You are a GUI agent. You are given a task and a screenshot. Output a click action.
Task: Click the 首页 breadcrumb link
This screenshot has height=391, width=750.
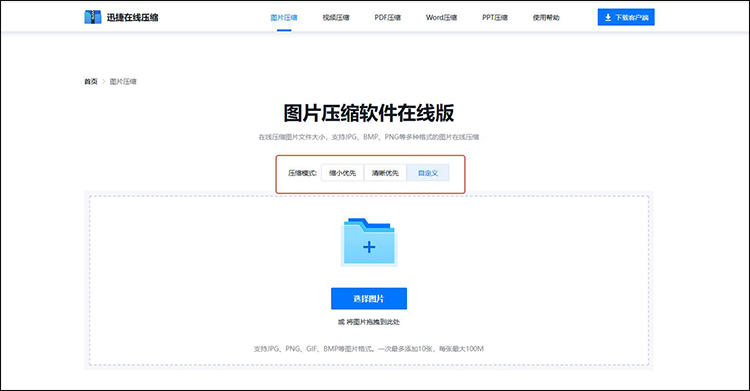[x=91, y=82]
